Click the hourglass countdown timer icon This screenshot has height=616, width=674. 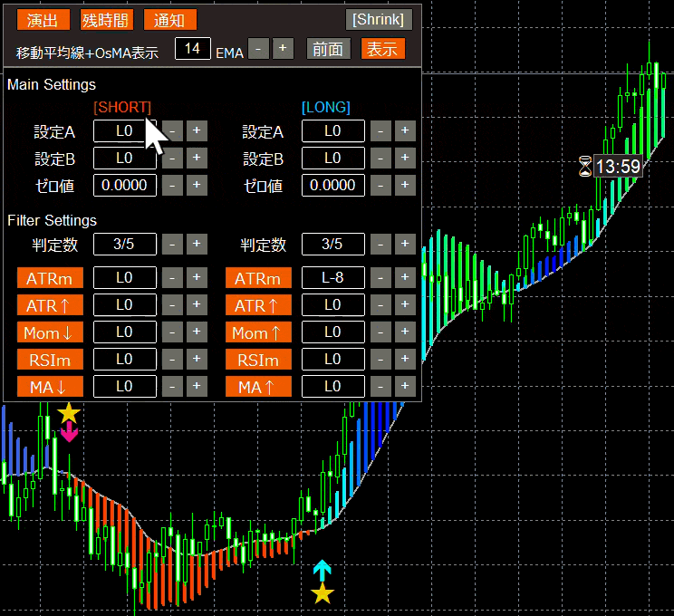pos(585,167)
